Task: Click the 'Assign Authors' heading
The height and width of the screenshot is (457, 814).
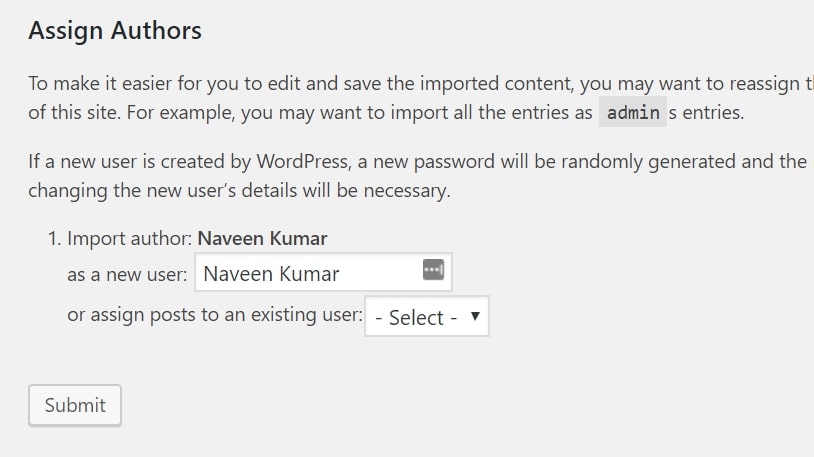Action: pos(115,31)
